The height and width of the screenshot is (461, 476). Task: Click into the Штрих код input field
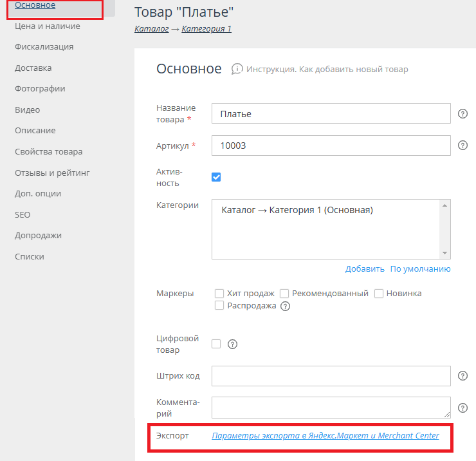331,376
